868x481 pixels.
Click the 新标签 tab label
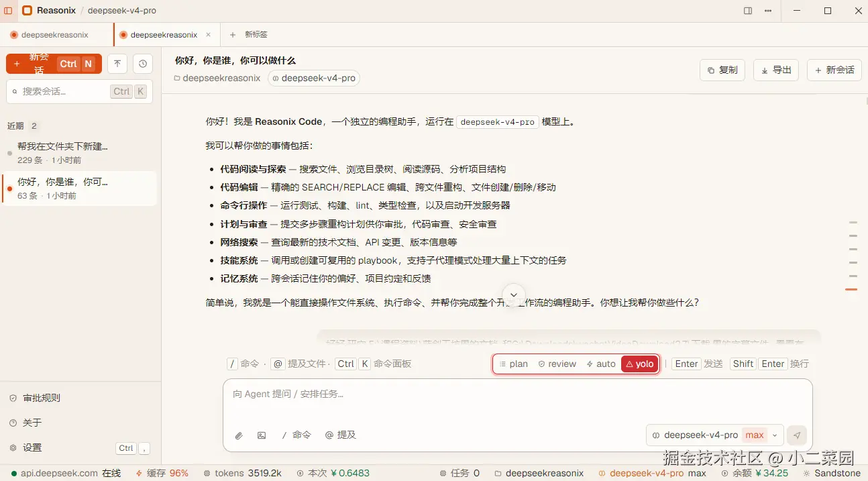point(256,34)
